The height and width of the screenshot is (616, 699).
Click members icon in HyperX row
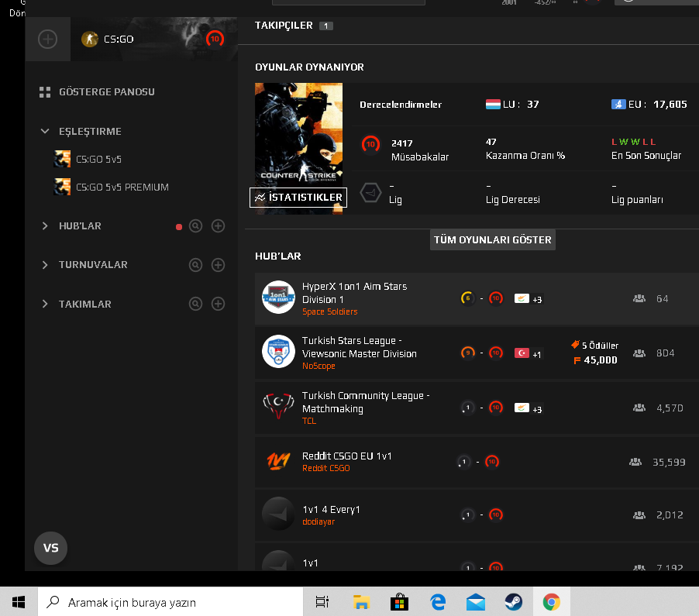[x=639, y=298]
